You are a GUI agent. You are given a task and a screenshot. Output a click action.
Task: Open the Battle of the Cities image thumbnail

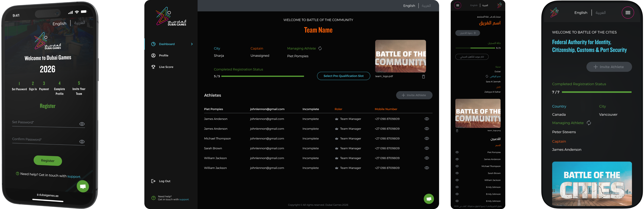592,184
